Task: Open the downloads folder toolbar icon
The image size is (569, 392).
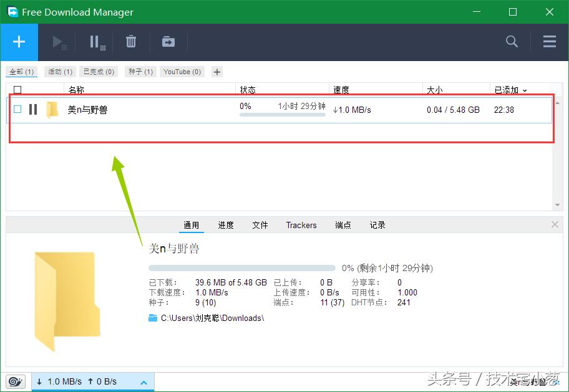Action: [x=167, y=42]
